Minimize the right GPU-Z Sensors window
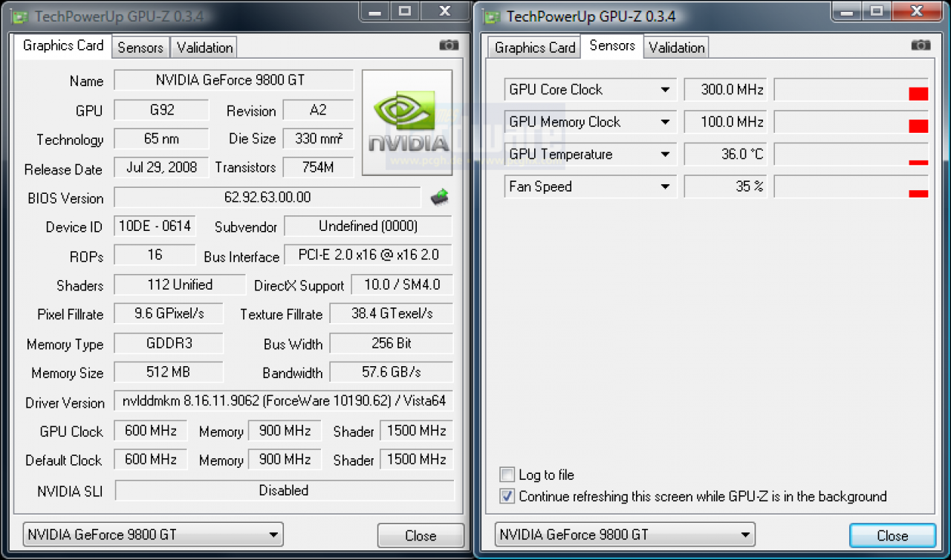The image size is (951, 560). 848,11
